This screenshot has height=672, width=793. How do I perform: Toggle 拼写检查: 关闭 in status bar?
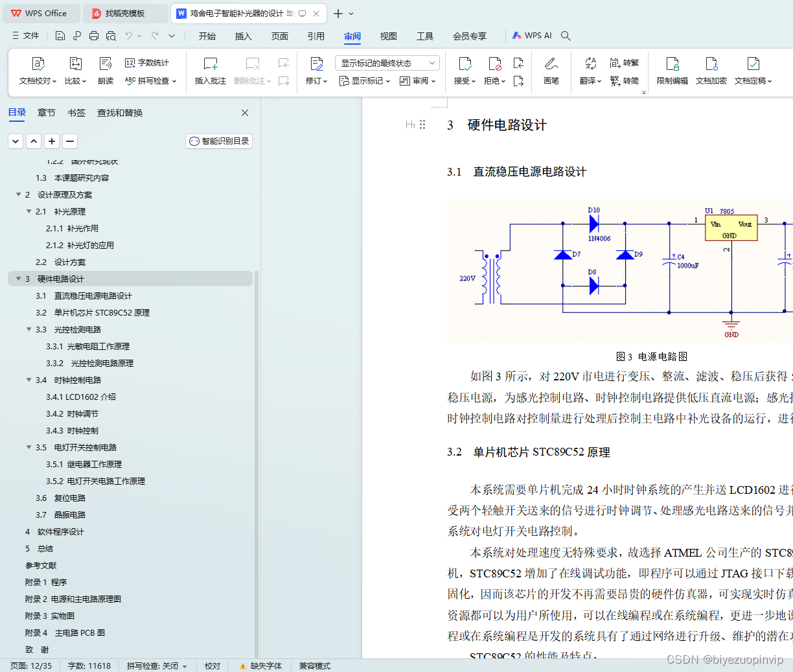click(157, 666)
